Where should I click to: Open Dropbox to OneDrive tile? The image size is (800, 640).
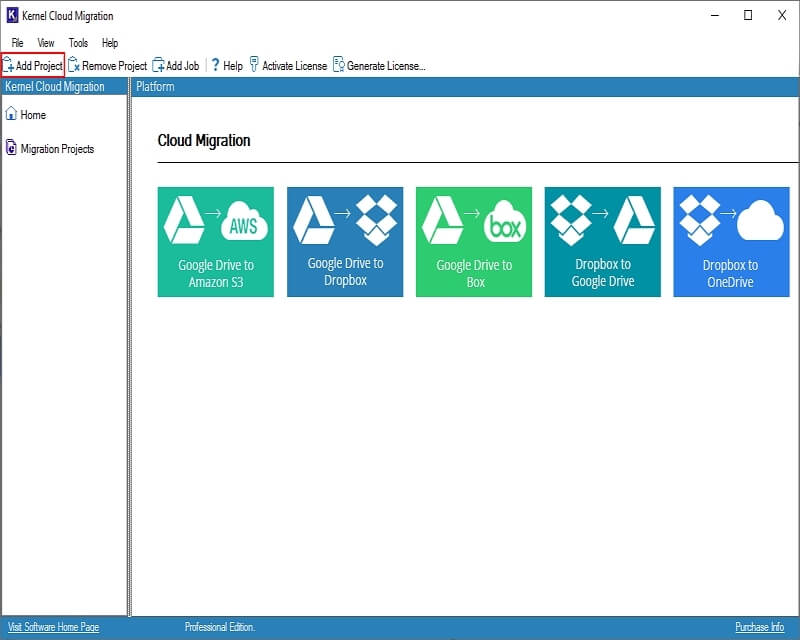(x=731, y=242)
